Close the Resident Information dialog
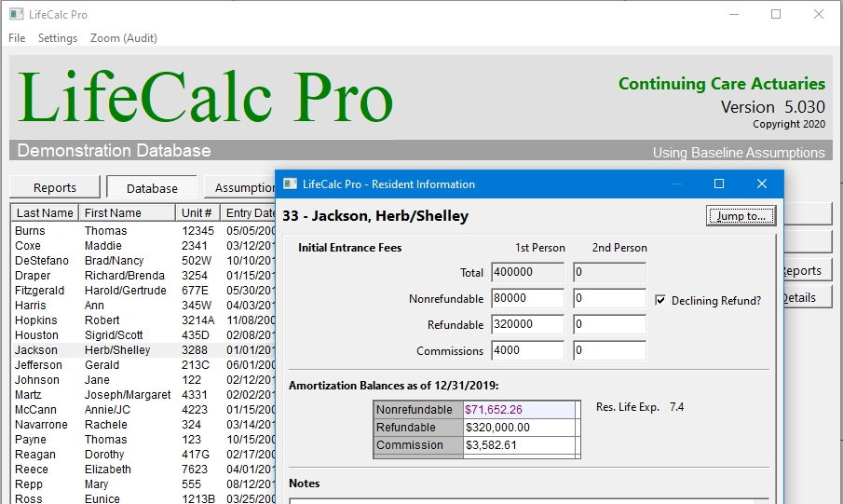This screenshot has height=504, width=843. point(762,184)
